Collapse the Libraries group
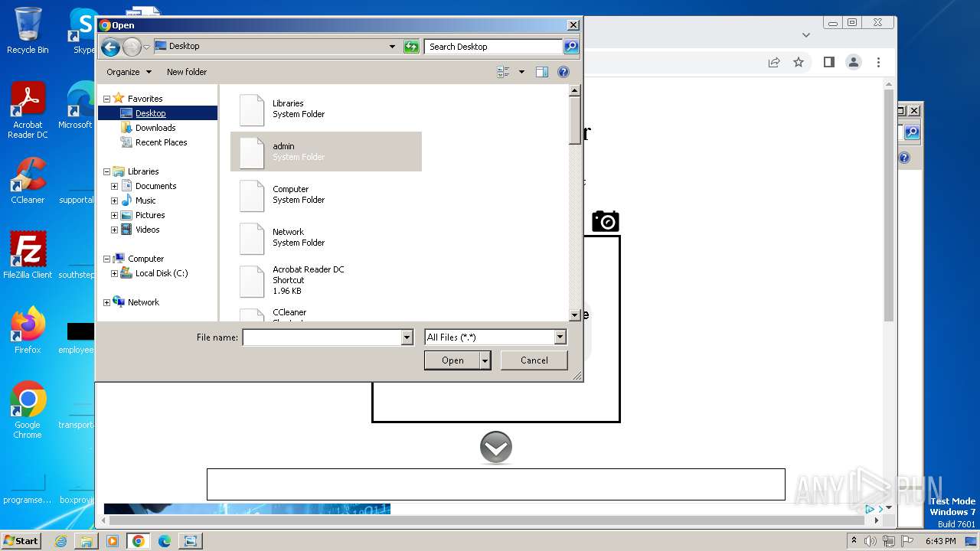This screenshot has width=980, height=551. click(106, 171)
